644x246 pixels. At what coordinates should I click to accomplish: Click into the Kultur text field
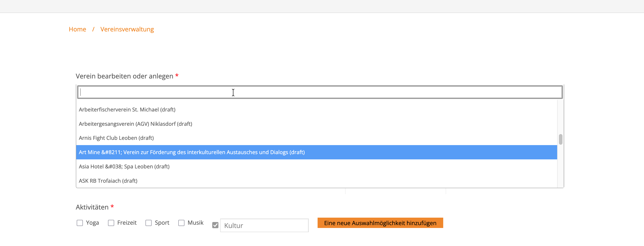tap(264, 225)
